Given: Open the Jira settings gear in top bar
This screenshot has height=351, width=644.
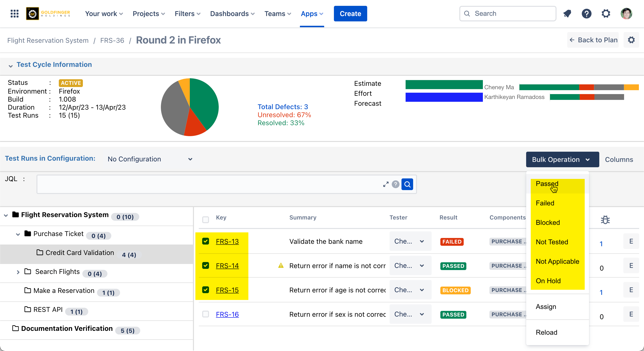Looking at the screenshot, I should click(x=606, y=14).
